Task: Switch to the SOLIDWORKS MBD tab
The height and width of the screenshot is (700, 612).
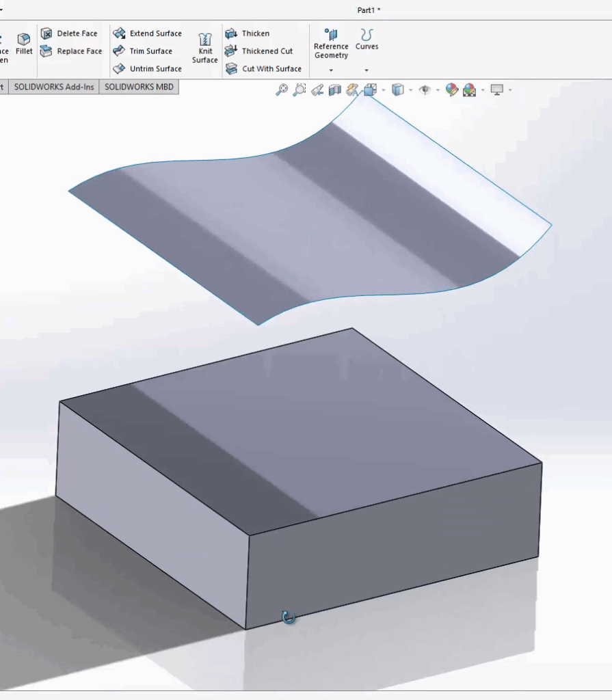Action: (139, 87)
